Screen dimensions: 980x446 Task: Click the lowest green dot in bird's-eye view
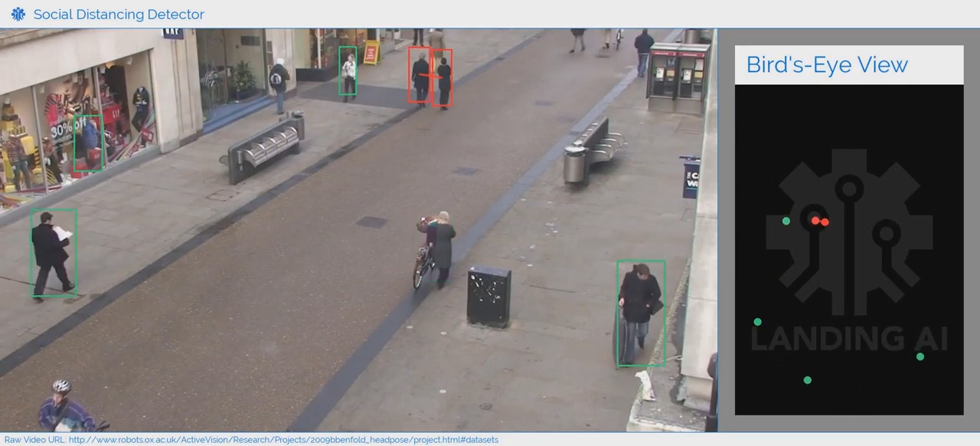[x=807, y=380]
